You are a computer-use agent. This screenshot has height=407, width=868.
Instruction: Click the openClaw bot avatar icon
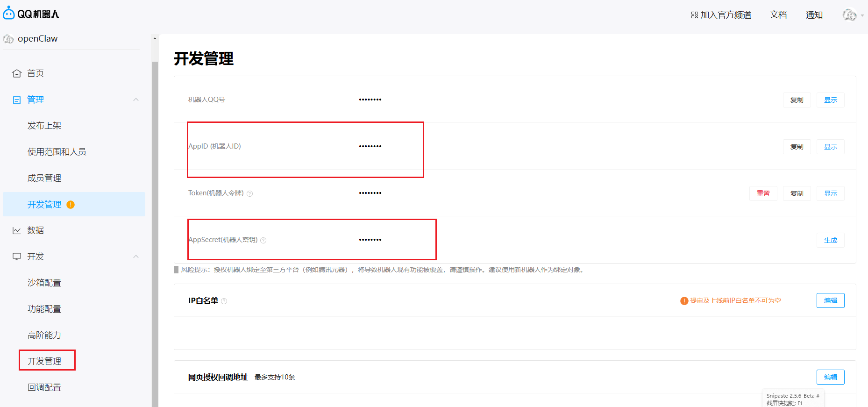pos(8,39)
